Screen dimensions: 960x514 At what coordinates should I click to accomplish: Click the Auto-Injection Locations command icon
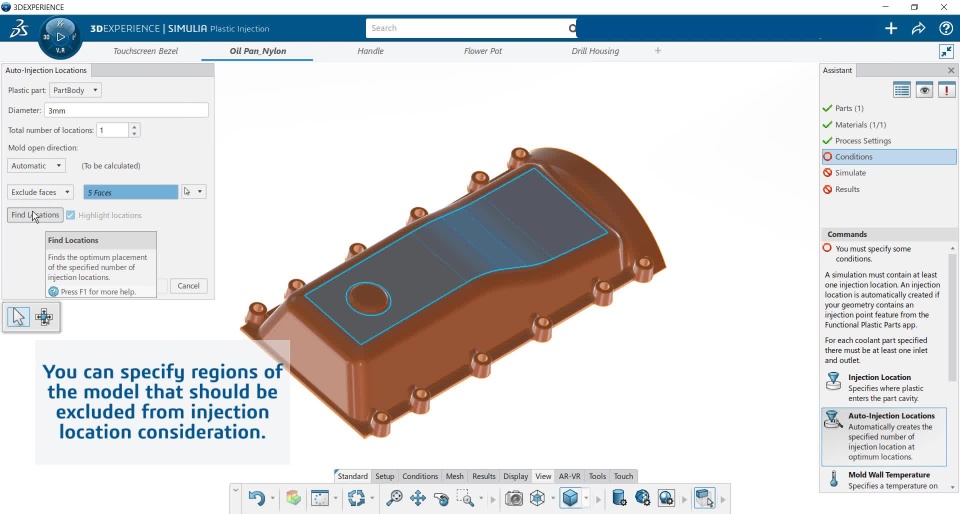833,420
